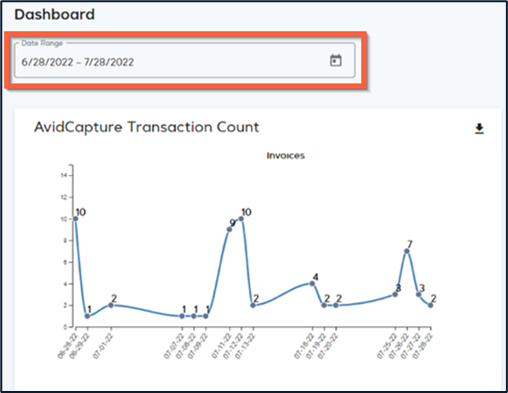508x393 pixels.
Task: Select the 07-18-22 data point showing 4
Action: pyautogui.click(x=312, y=284)
